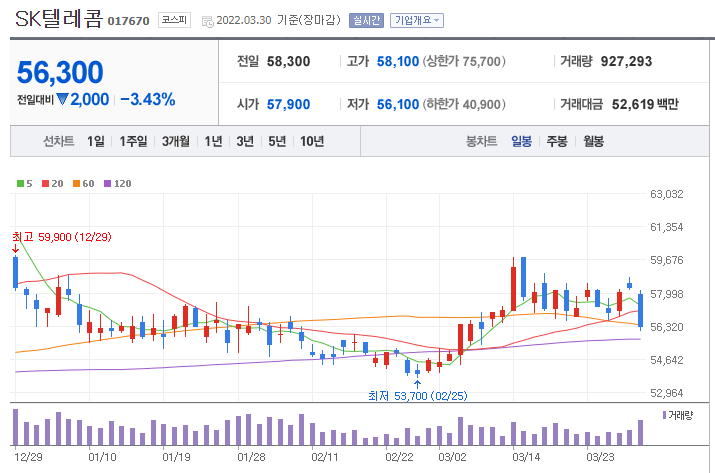
Task: Click the blue down-triangle price change icon
Action: (62, 99)
